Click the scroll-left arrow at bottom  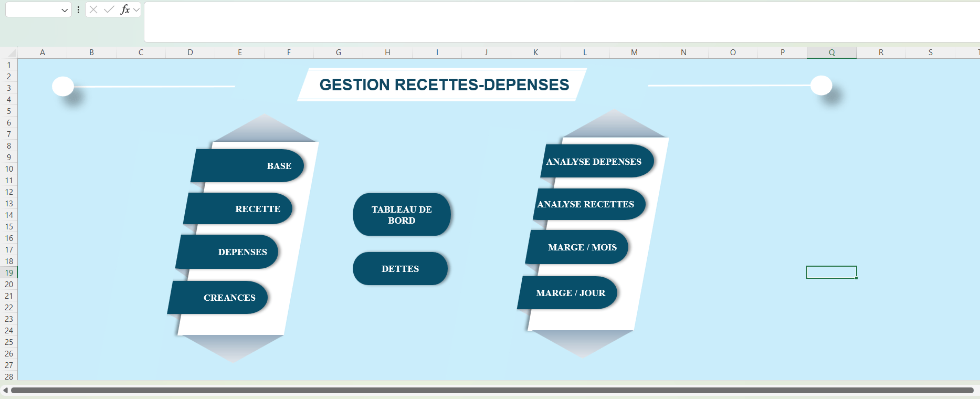pos(5,390)
